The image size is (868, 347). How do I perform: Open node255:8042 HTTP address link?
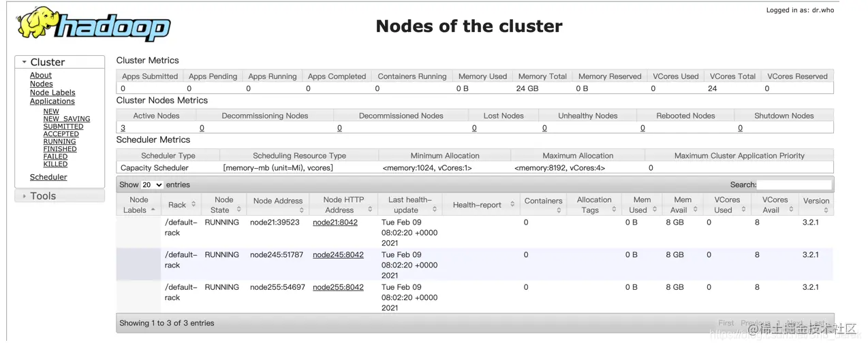point(338,288)
